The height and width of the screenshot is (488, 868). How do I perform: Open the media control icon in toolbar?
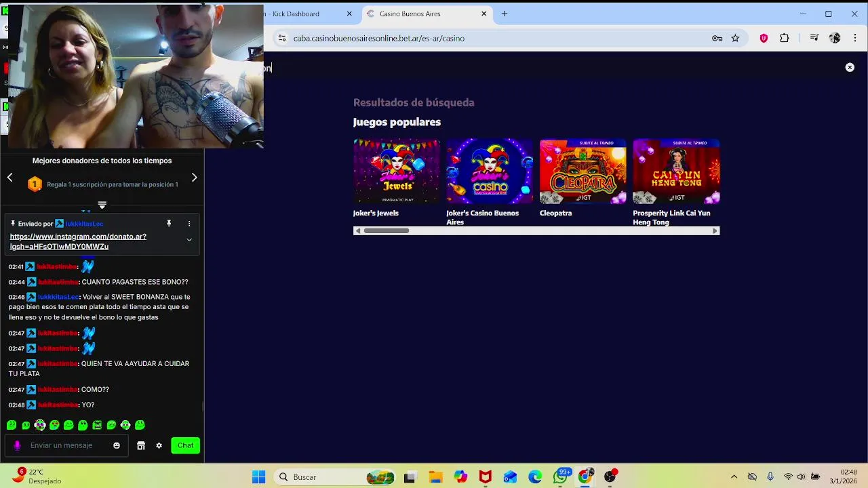pyautogui.click(x=814, y=38)
